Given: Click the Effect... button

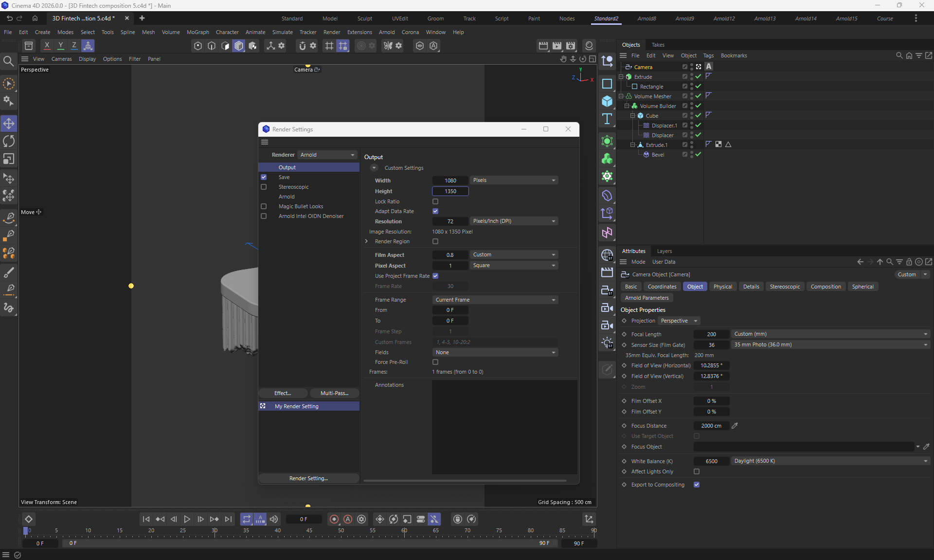Looking at the screenshot, I should [283, 393].
